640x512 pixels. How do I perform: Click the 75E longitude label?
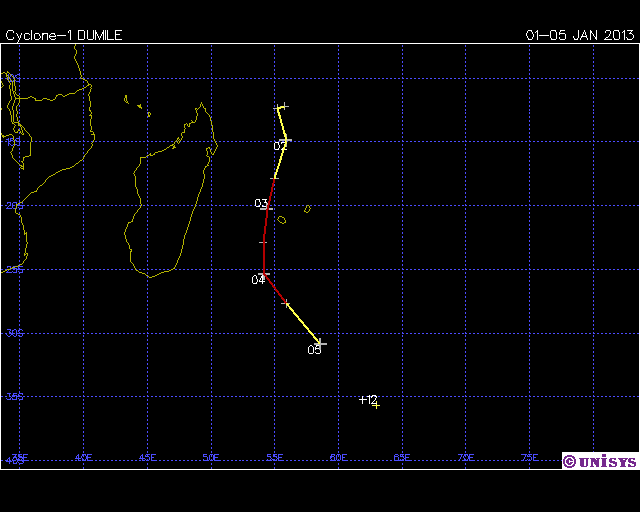click(529, 458)
